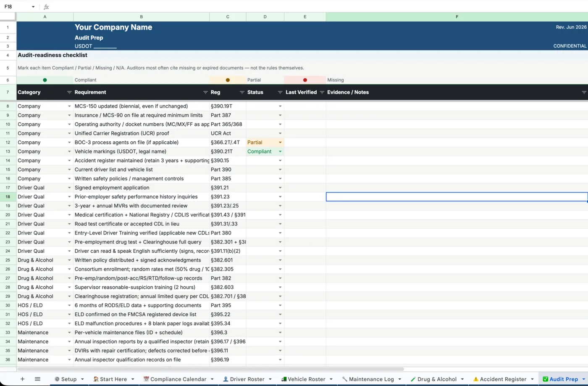Screen dimensions: 588x386
Task: Add a new sheet with the plus icon
Action: [22, 379]
